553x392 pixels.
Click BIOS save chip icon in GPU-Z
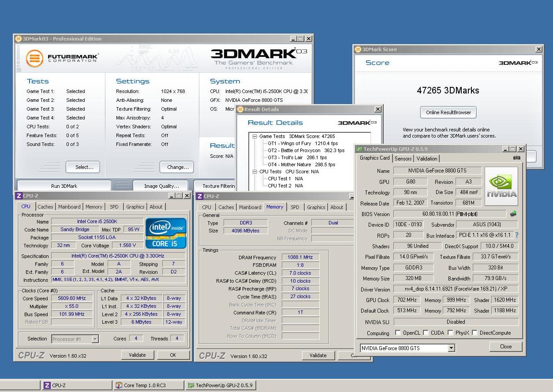[513, 214]
